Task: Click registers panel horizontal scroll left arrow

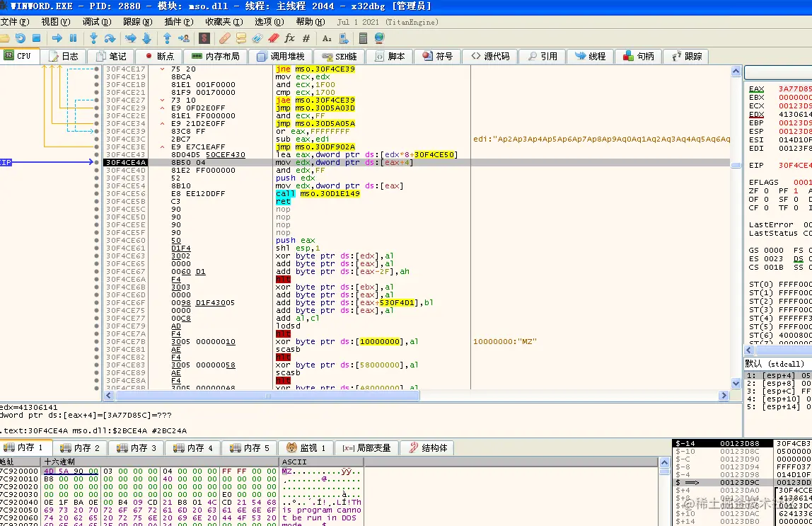Action: tap(749, 350)
